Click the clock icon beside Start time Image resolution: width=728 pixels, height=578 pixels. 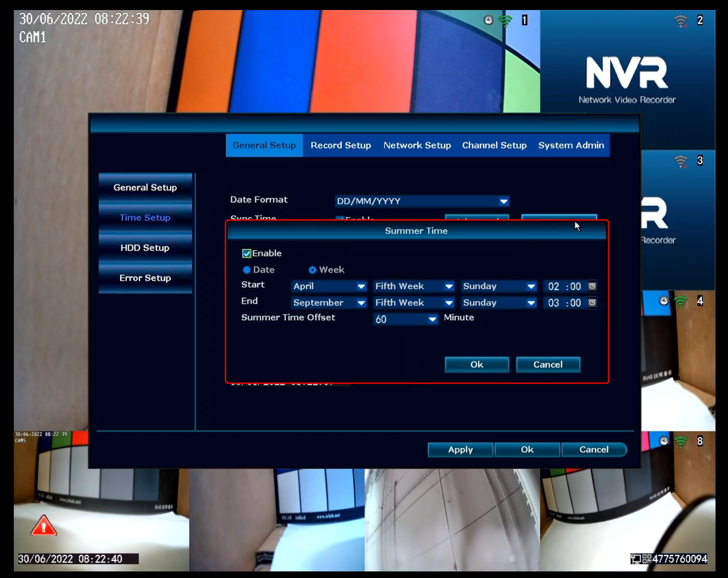point(592,286)
